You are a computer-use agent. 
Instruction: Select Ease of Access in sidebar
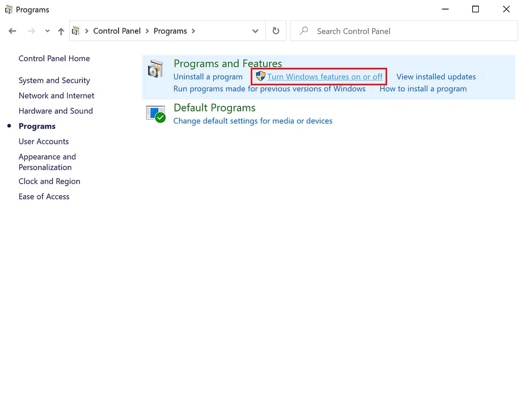coord(44,196)
